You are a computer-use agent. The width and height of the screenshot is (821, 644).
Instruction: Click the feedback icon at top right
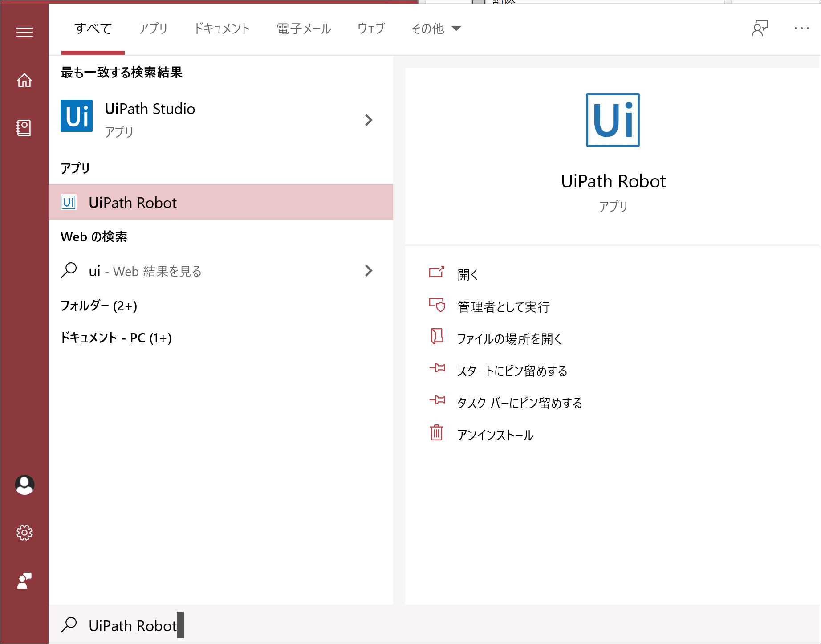pos(760,29)
